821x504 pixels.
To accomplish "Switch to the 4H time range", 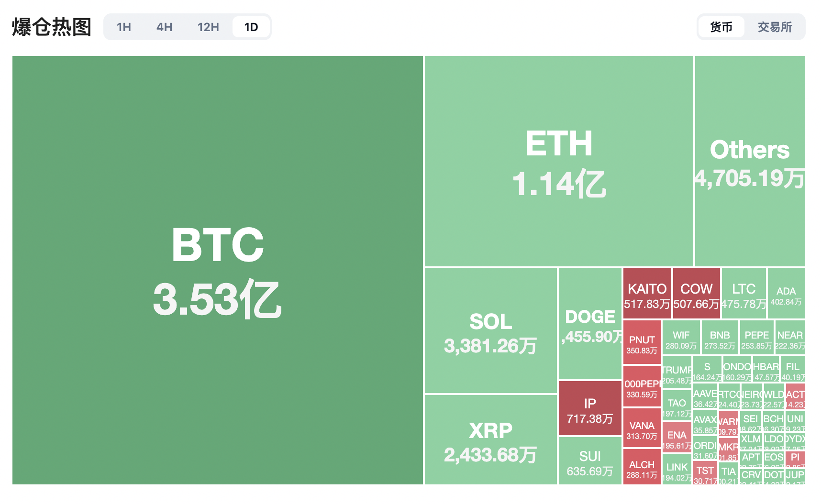I will [x=164, y=27].
